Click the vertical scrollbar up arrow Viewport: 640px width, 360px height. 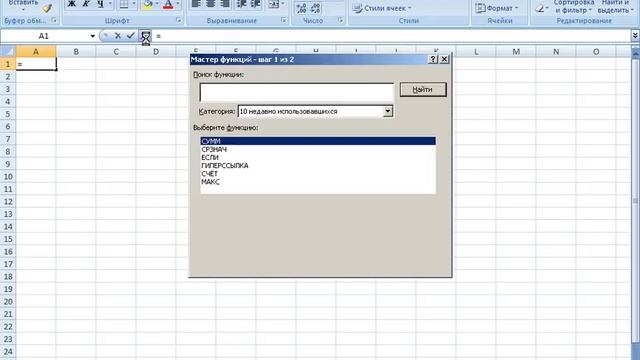click(x=636, y=52)
